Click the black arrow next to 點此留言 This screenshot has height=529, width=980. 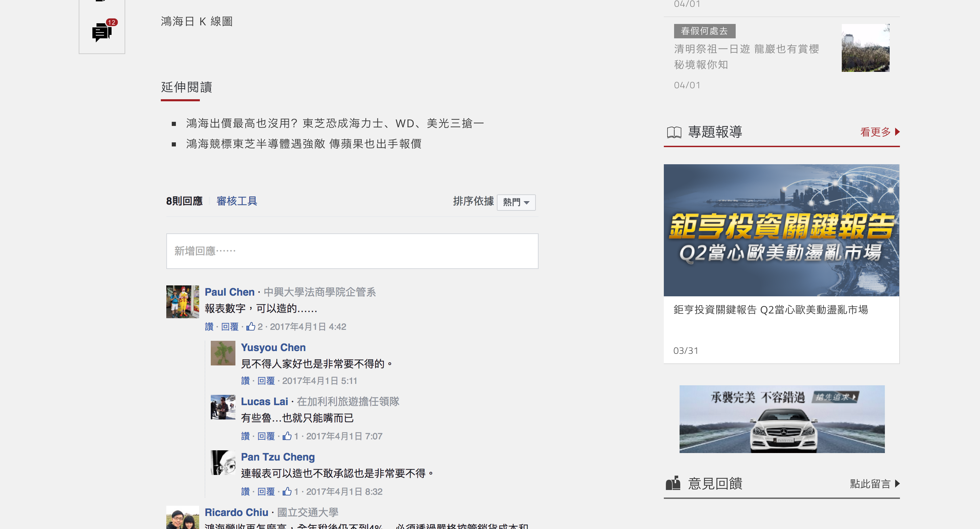(897, 483)
